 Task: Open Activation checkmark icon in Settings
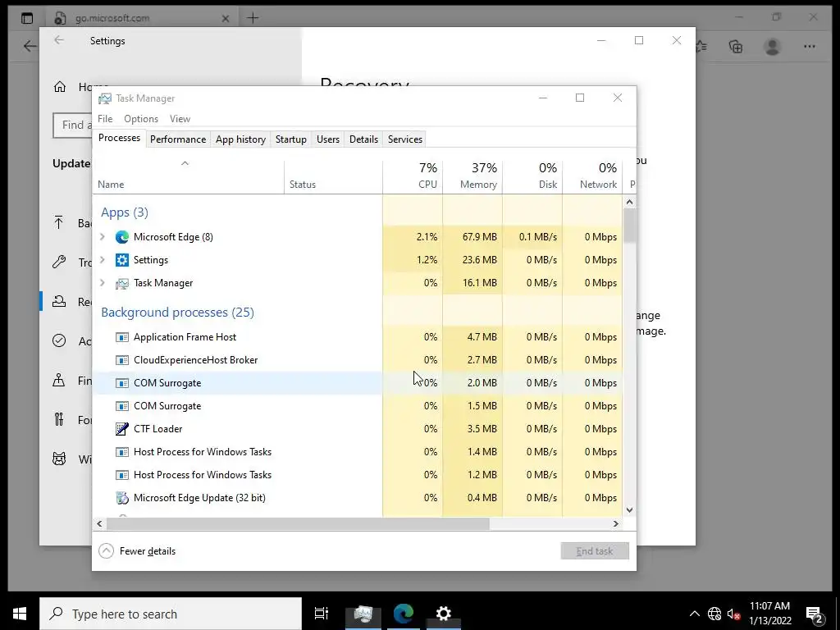tap(59, 340)
